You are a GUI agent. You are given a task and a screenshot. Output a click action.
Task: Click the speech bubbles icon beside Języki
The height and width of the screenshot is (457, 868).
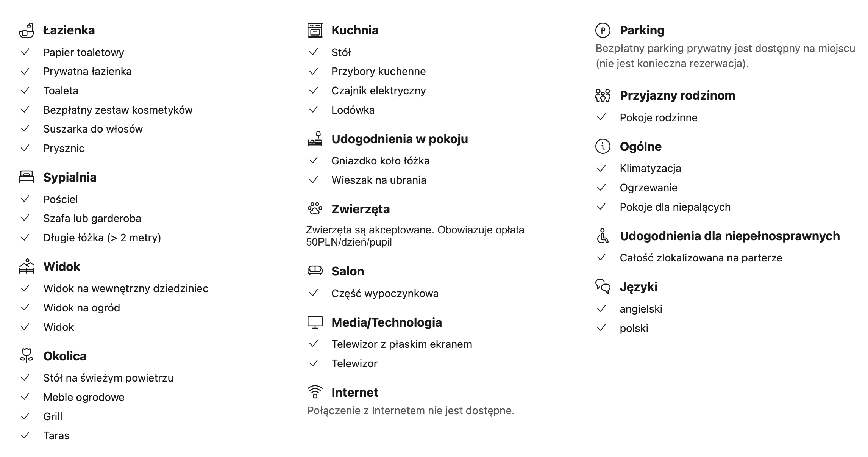pos(603,286)
